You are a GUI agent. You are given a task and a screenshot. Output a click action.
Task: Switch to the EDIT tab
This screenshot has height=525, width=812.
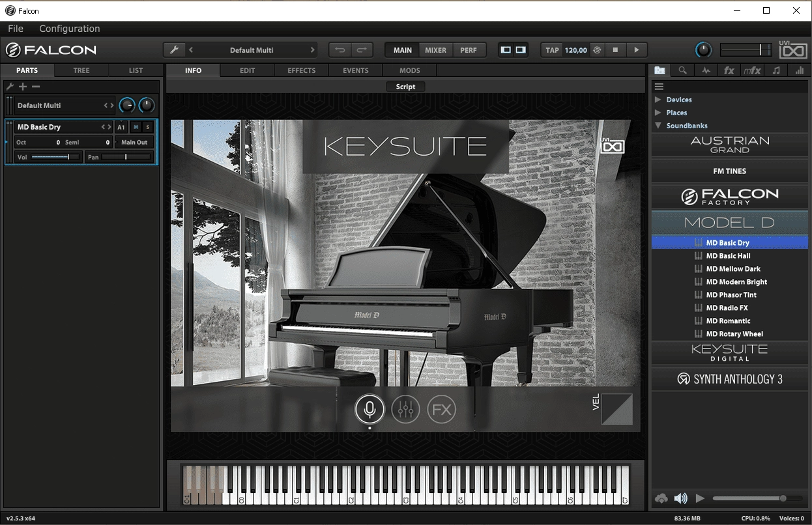247,70
